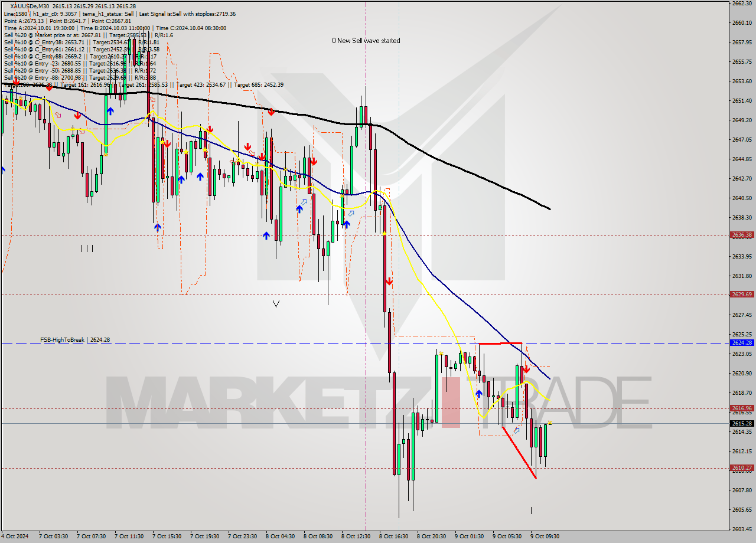This screenshot has width=756, height=543.
Task: Click the 2655.70 price axis value
Action: pos(742,61)
